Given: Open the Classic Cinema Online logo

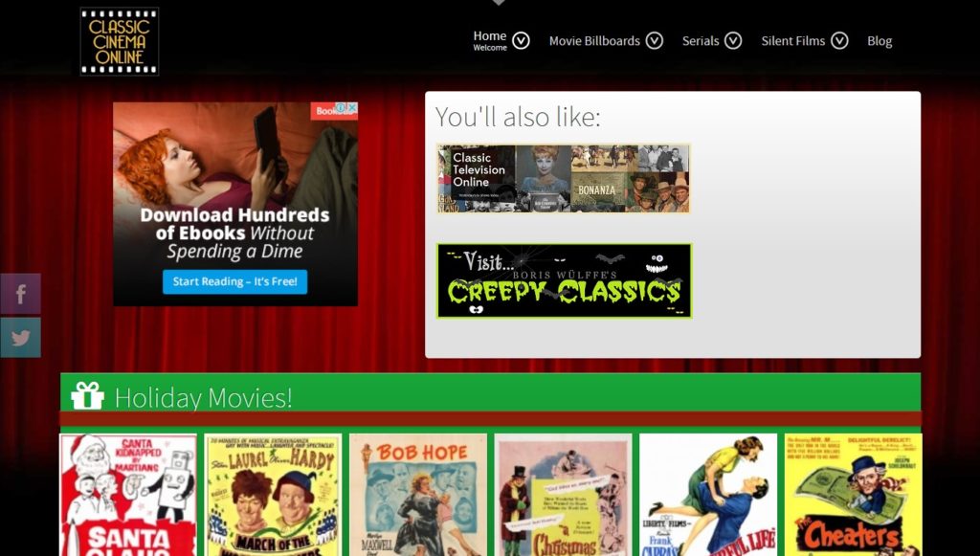Looking at the screenshot, I should coord(120,41).
